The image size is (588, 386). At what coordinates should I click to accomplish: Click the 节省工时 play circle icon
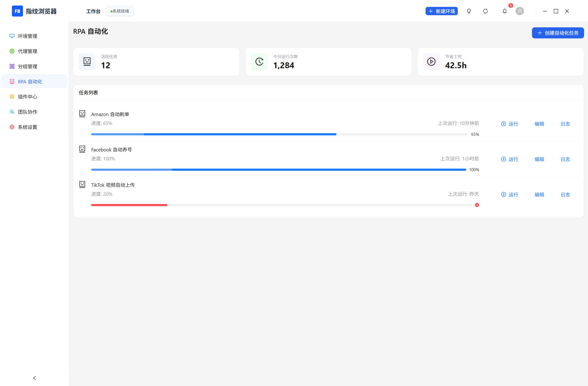click(x=431, y=62)
